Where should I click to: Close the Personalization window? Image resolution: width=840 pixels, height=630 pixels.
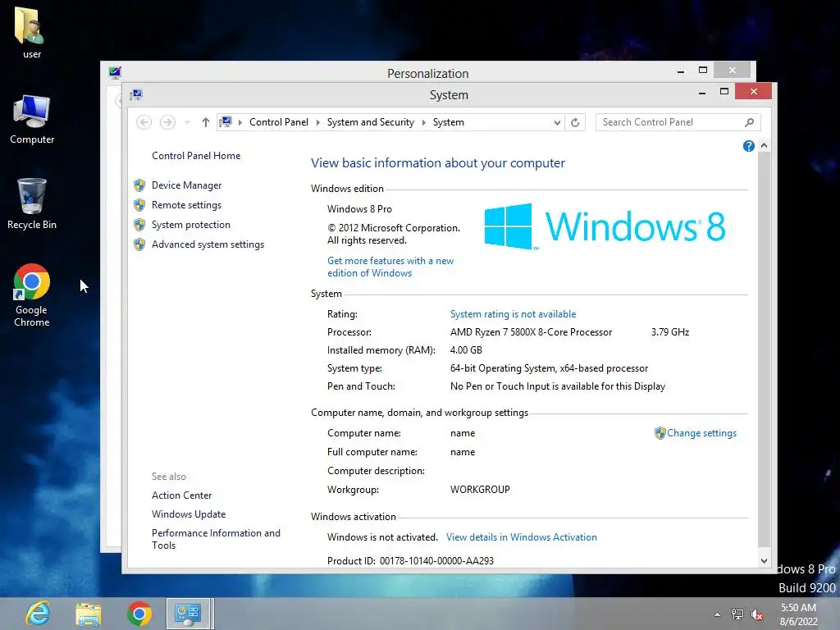(x=733, y=71)
